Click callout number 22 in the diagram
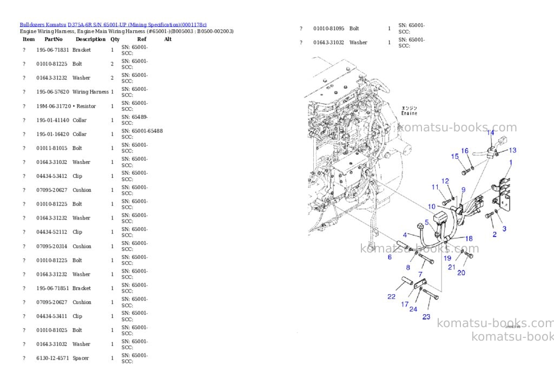 (391, 296)
